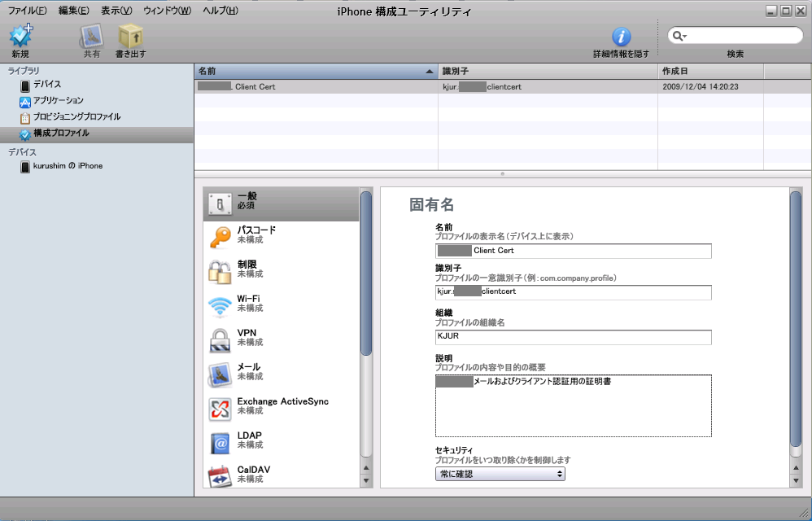The image size is (812, 521).
Task: Click the 名前 profile name field
Action: [x=574, y=251]
